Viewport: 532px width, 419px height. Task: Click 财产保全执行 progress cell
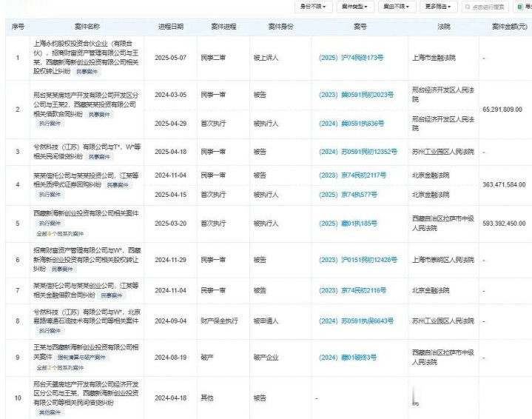220,321
